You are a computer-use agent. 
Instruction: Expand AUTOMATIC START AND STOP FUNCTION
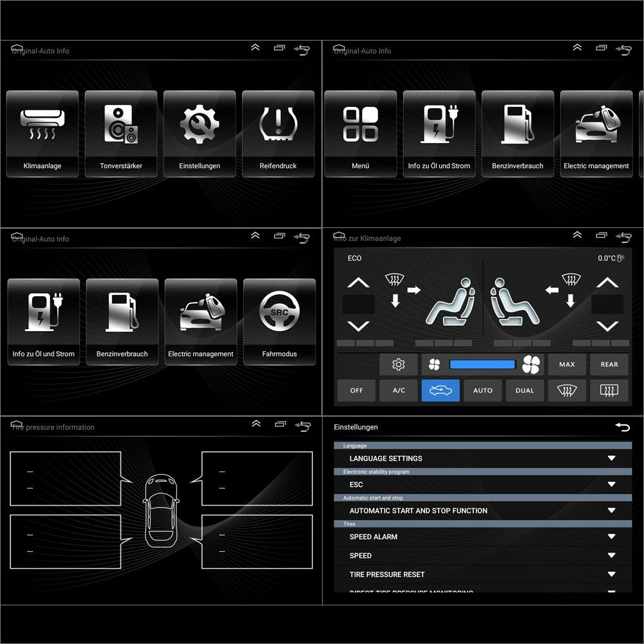pyautogui.click(x=611, y=511)
